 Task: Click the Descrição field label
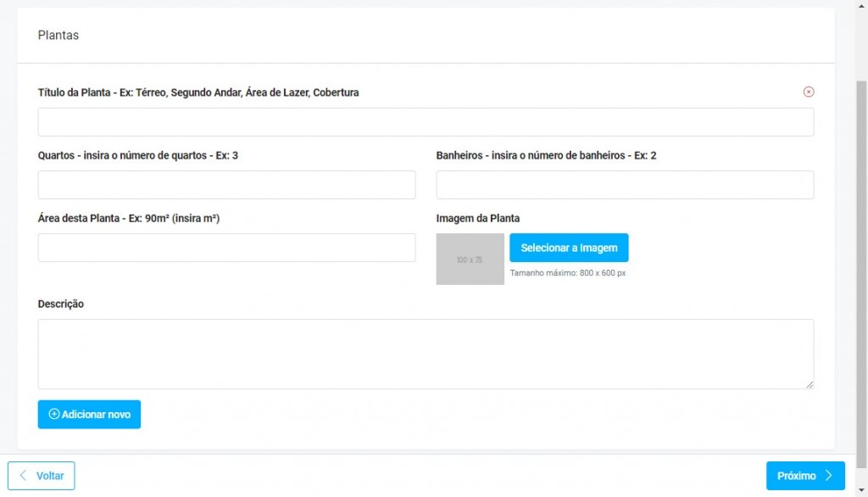[x=61, y=304]
